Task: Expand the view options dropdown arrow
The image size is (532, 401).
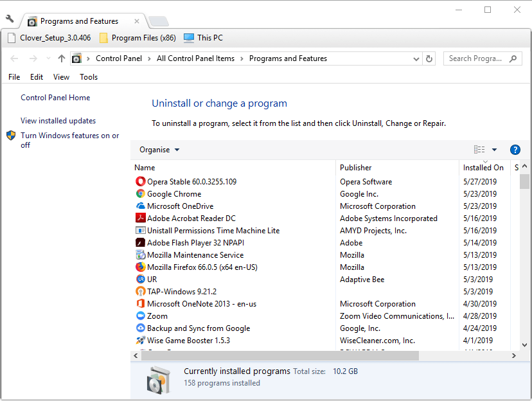Action: [494, 150]
